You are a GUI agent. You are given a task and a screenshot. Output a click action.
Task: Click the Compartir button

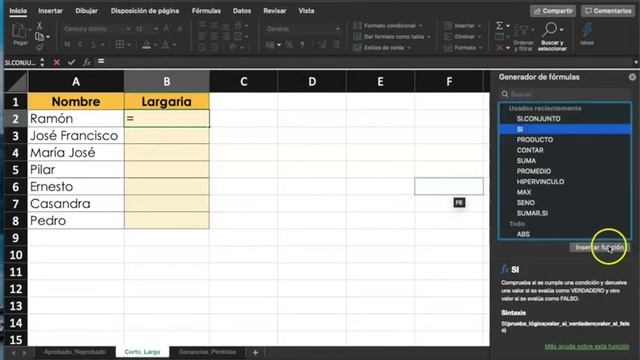click(x=553, y=11)
